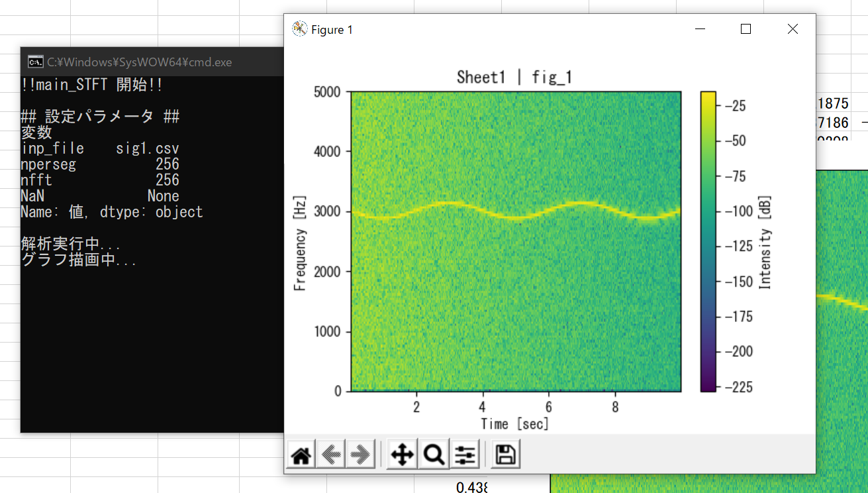Click the Intensity colorbar
The image size is (868, 493).
pos(706,239)
